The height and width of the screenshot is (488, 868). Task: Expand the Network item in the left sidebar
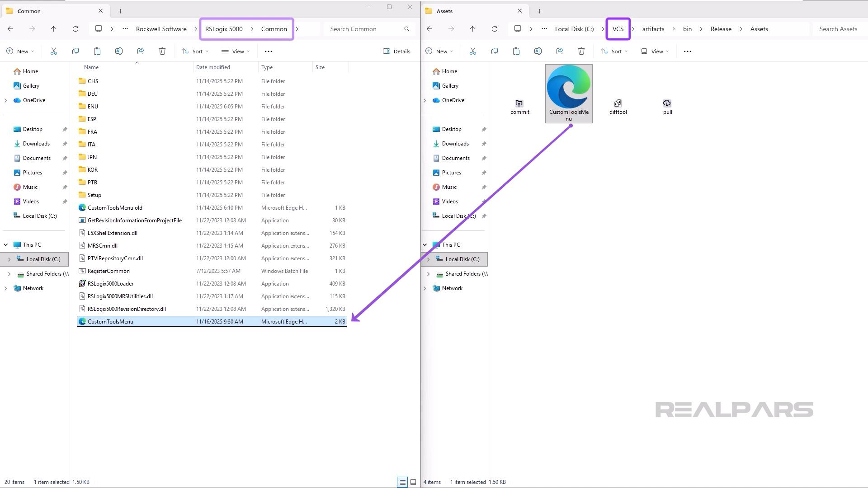5,288
